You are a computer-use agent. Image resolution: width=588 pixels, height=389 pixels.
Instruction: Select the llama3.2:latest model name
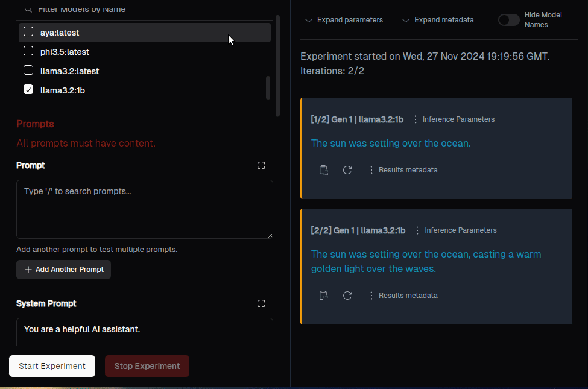70,71
